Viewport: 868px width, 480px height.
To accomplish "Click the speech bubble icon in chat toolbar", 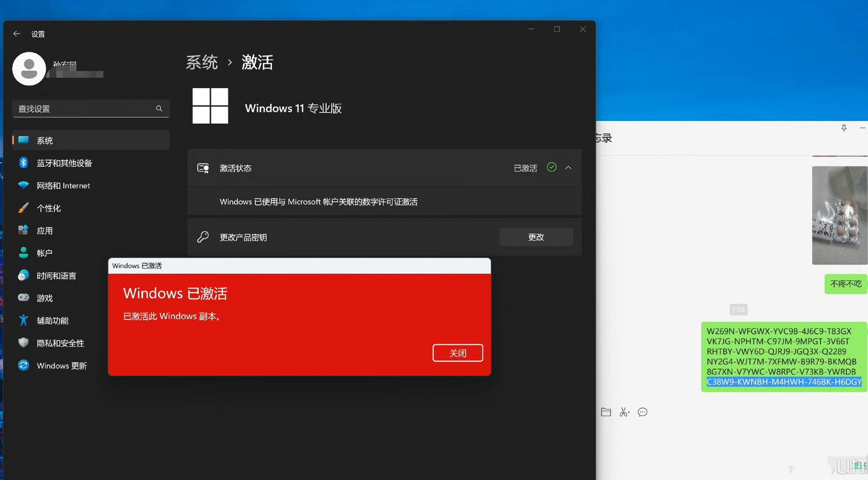I will coord(643,412).
